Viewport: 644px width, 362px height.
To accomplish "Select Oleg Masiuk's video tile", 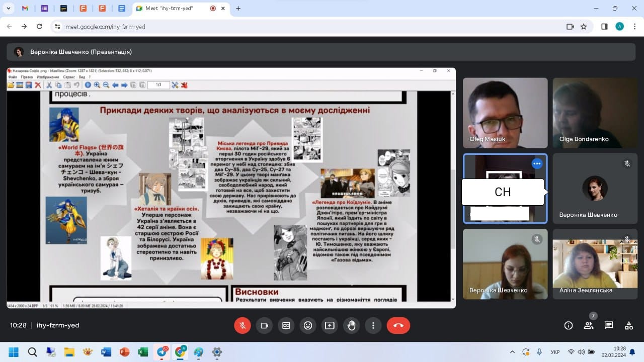I will click(x=505, y=113).
